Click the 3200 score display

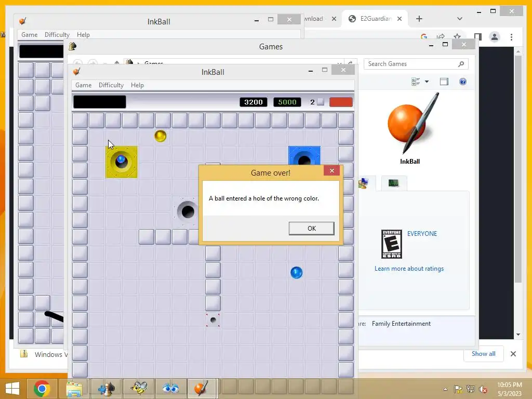pos(254,102)
